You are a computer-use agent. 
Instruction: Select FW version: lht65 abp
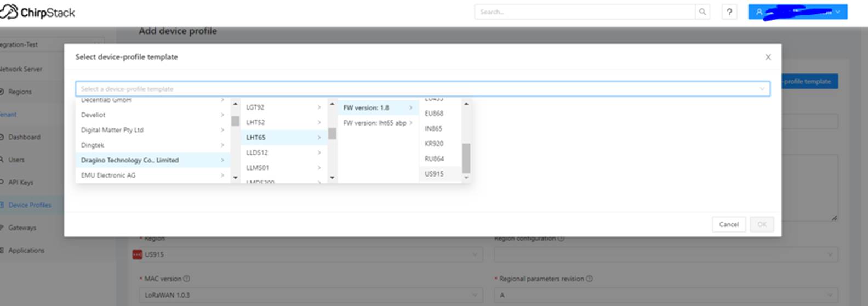pyautogui.click(x=378, y=123)
